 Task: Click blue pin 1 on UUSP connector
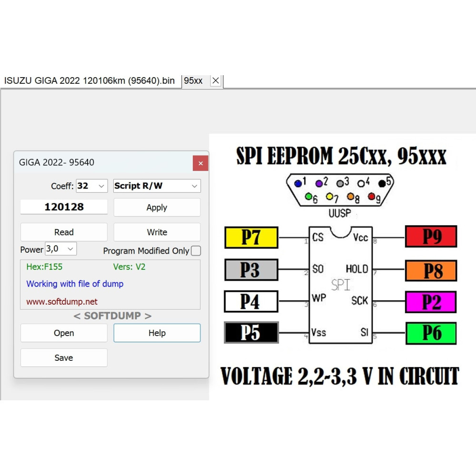coord(298,183)
